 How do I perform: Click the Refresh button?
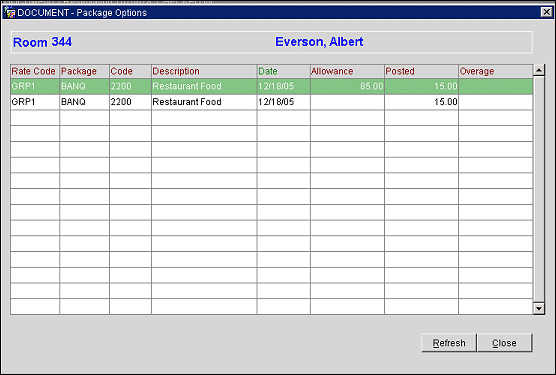tap(449, 343)
